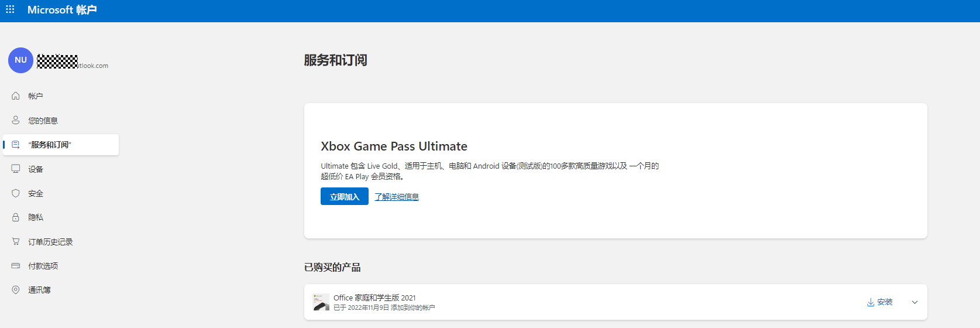Click the 已于 2022年11月9日 added-date text
980x328 pixels.
(384, 307)
